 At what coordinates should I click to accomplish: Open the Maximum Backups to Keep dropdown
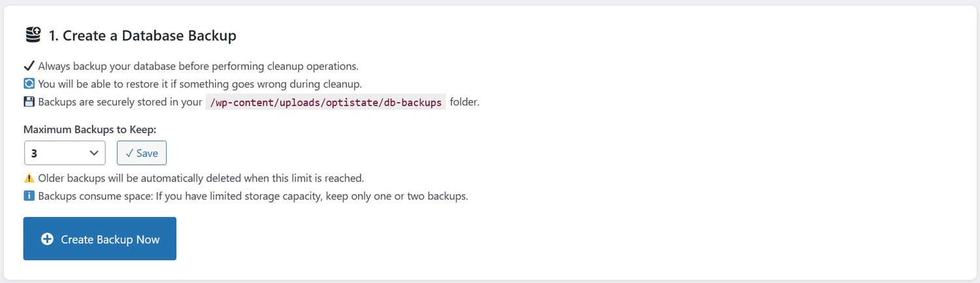click(x=64, y=153)
